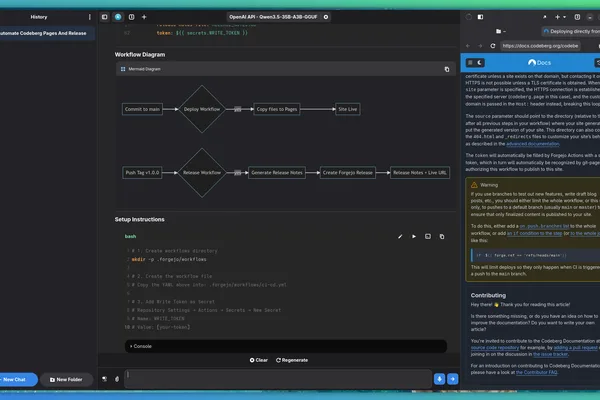The height and width of the screenshot is (400, 600).
Task: Open the Contributor FAQ link
Action: tap(536, 372)
